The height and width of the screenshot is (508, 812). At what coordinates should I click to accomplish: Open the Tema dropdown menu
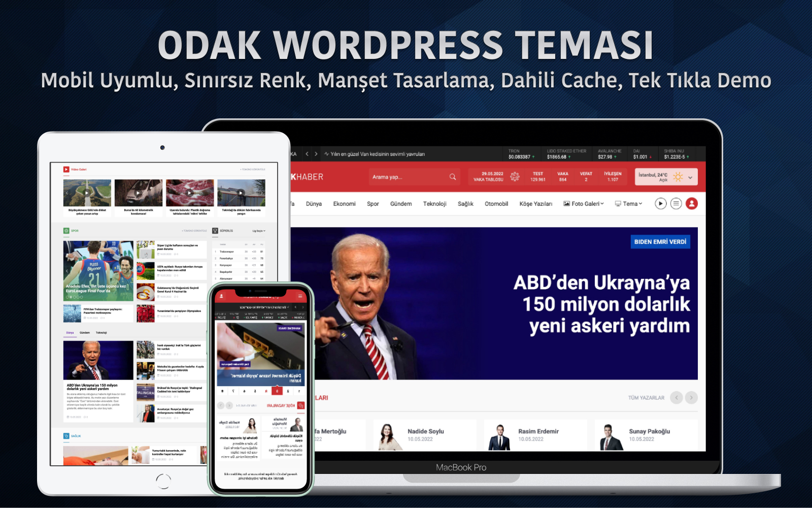[x=629, y=204]
